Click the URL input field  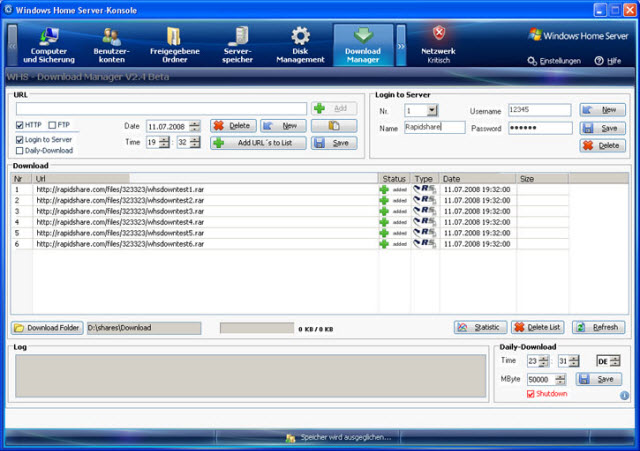pos(161,109)
